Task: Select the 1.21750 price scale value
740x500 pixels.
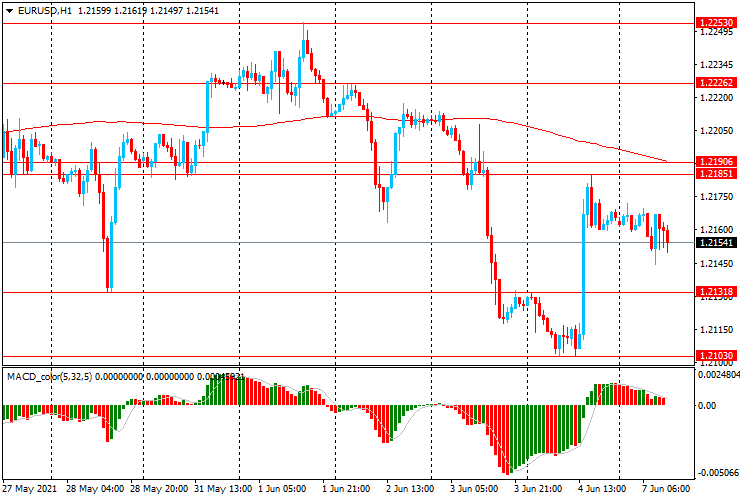Action: tap(716, 197)
